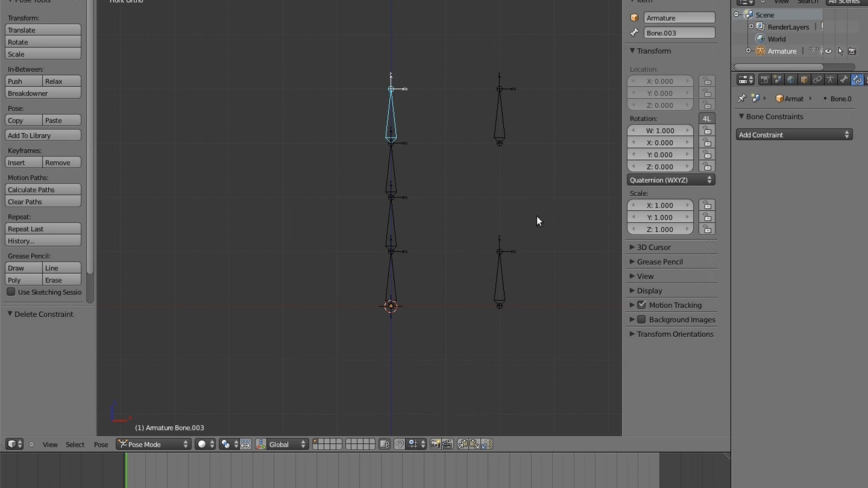Click the Rotate button
This screenshot has width=868, height=488.
pyautogui.click(x=43, y=42)
